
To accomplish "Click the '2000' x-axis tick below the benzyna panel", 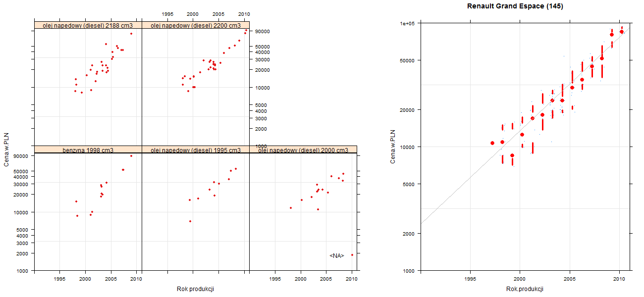I will point(85,279).
